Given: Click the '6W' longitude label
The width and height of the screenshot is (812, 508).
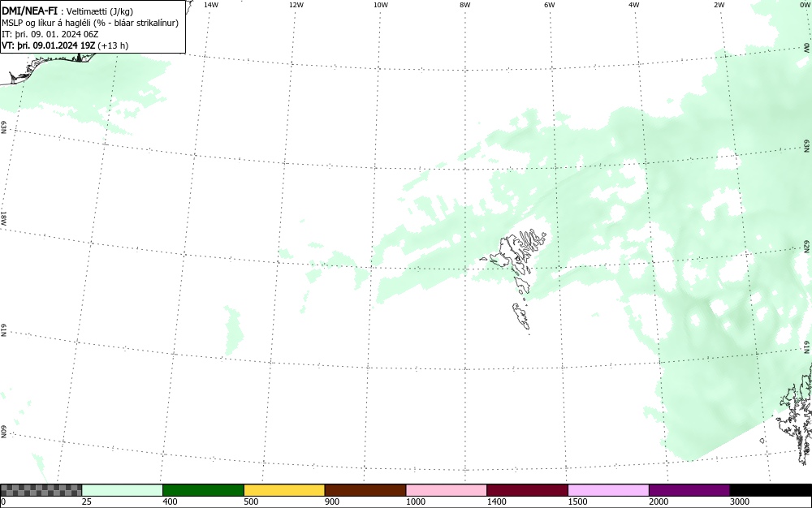Looking at the screenshot, I should (x=550, y=5).
